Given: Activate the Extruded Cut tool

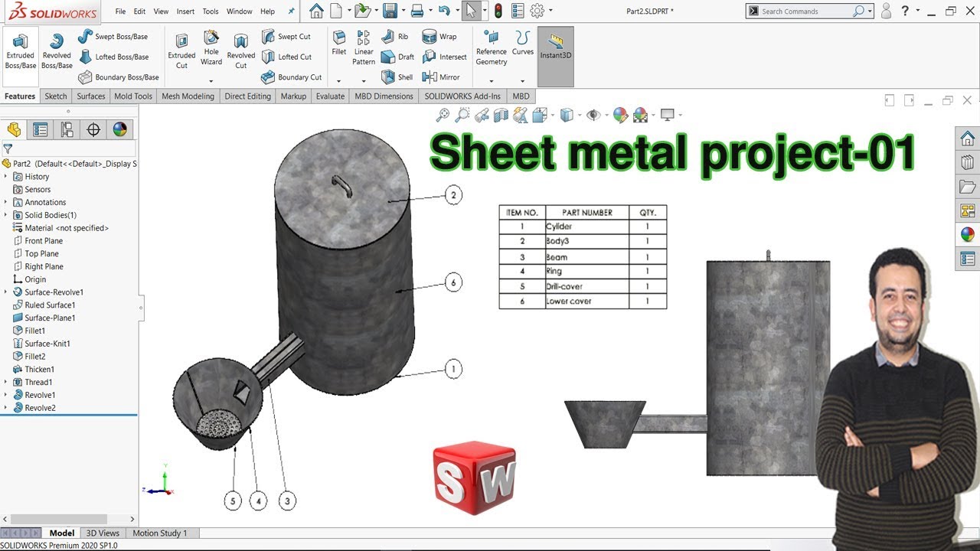Looking at the screenshot, I should click(x=181, y=51).
